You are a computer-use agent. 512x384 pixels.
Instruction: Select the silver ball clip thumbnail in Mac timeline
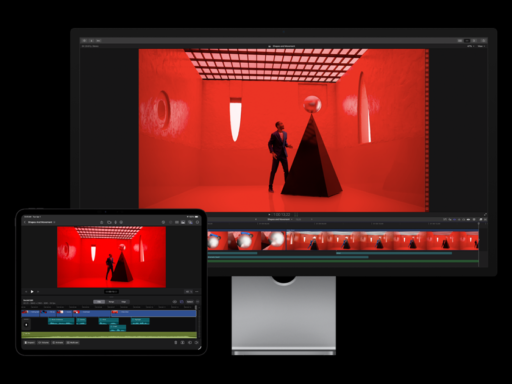point(246,240)
